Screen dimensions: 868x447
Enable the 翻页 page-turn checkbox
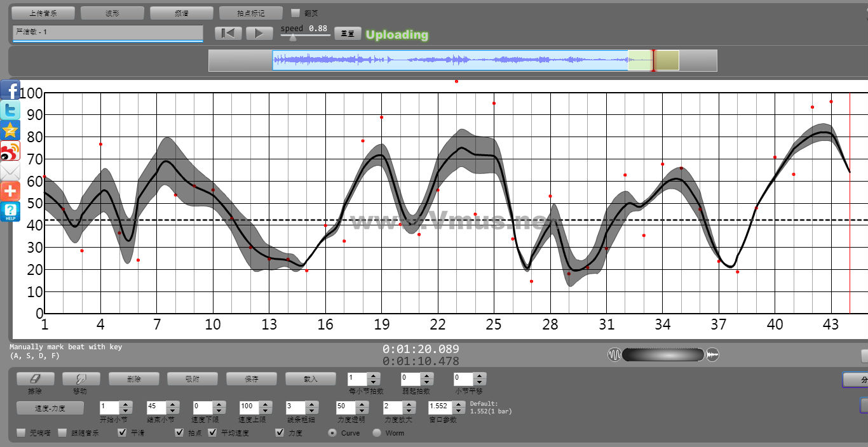295,13
